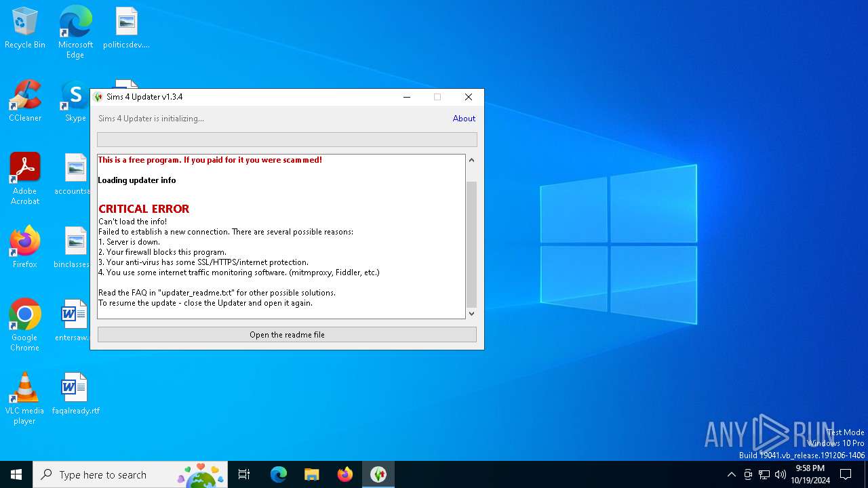The width and height of the screenshot is (868, 488).
Task: Click the log scrollbar up arrow
Action: tap(471, 161)
